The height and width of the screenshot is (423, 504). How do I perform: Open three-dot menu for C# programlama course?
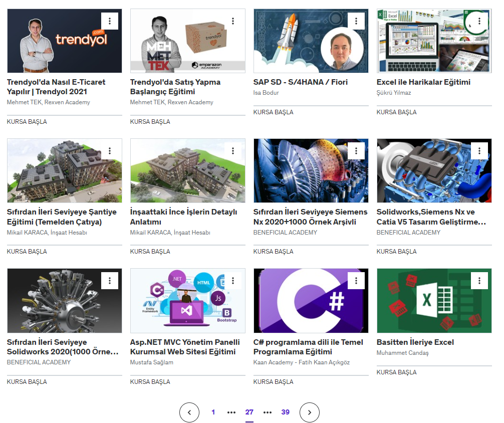tap(356, 281)
